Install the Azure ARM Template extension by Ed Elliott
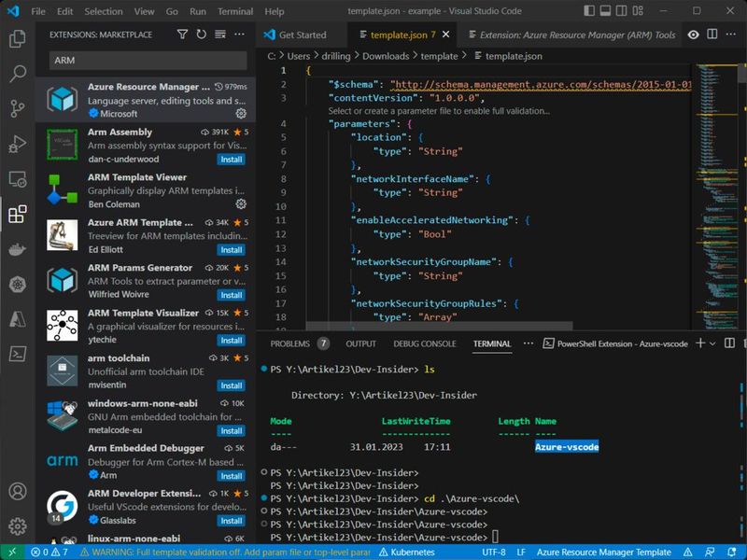The image size is (747, 560). [232, 250]
